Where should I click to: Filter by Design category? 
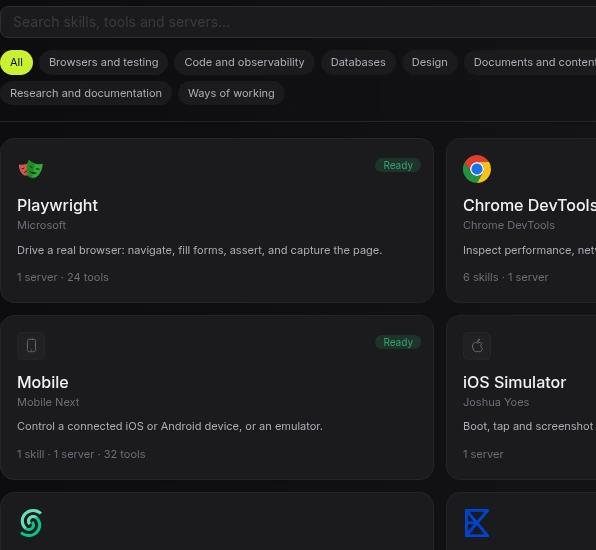coord(430,62)
